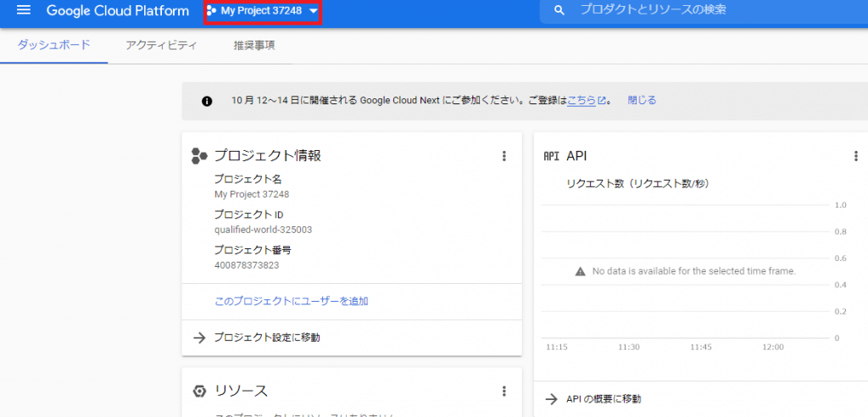Dismiss the banner with 閉じる
This screenshot has height=417, width=868.
(x=642, y=100)
